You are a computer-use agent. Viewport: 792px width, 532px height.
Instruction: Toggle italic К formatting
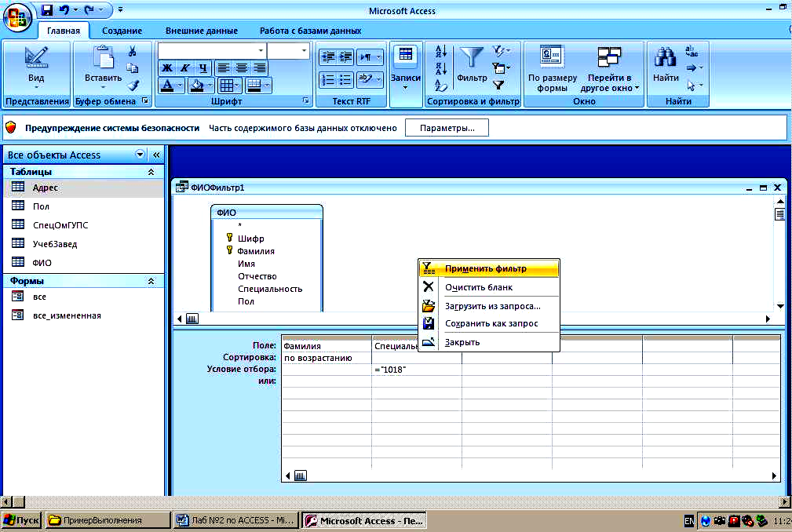tap(185, 67)
